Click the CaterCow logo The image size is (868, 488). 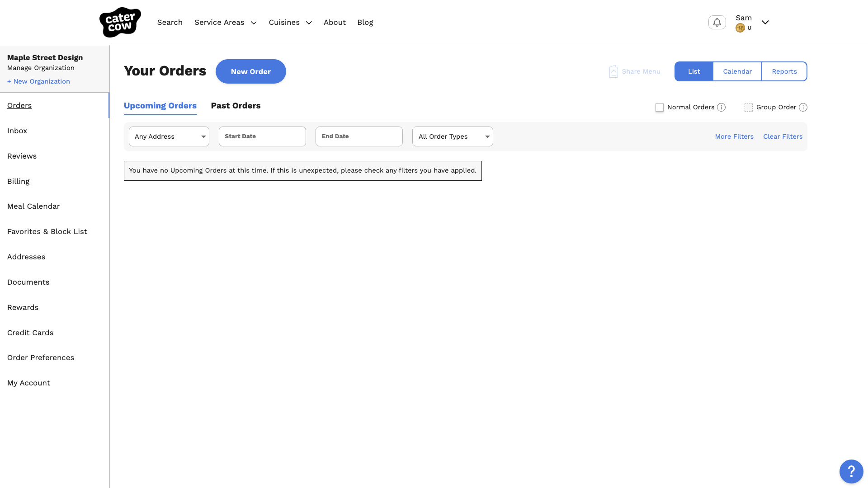[x=120, y=22]
